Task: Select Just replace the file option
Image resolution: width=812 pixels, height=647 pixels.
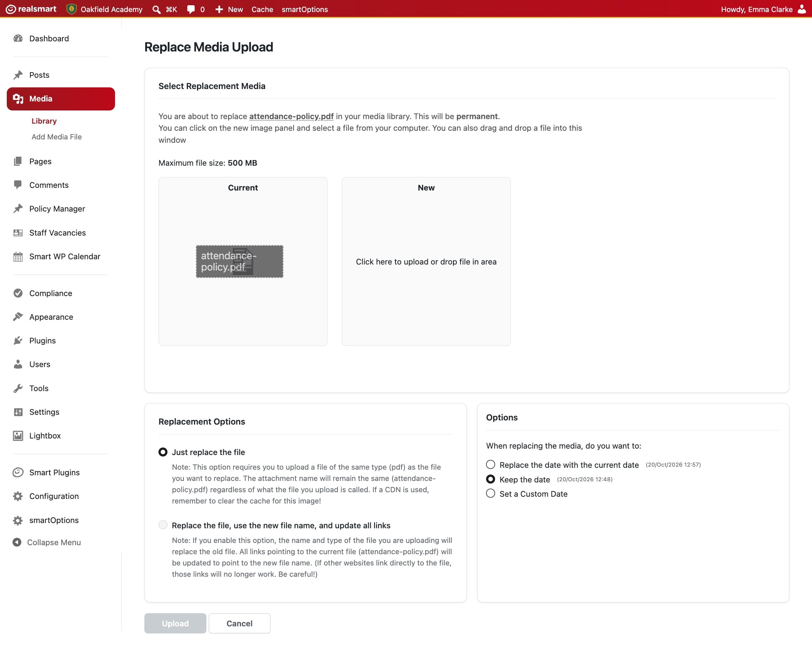Action: 163,452
